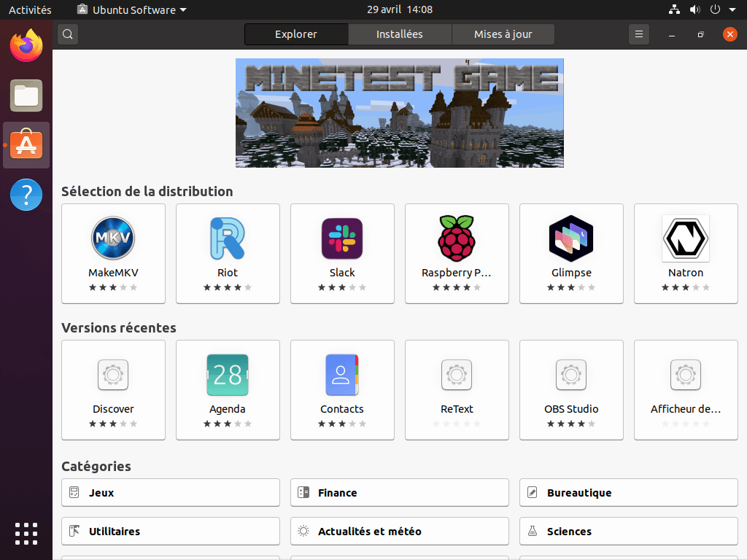Click the Jeux category gamepad icon

pos(74,492)
